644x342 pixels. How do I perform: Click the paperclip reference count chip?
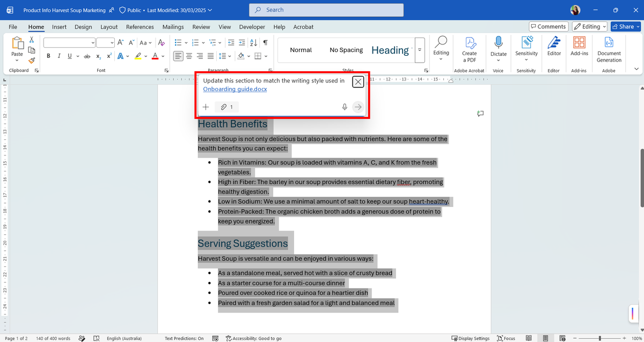click(x=227, y=107)
